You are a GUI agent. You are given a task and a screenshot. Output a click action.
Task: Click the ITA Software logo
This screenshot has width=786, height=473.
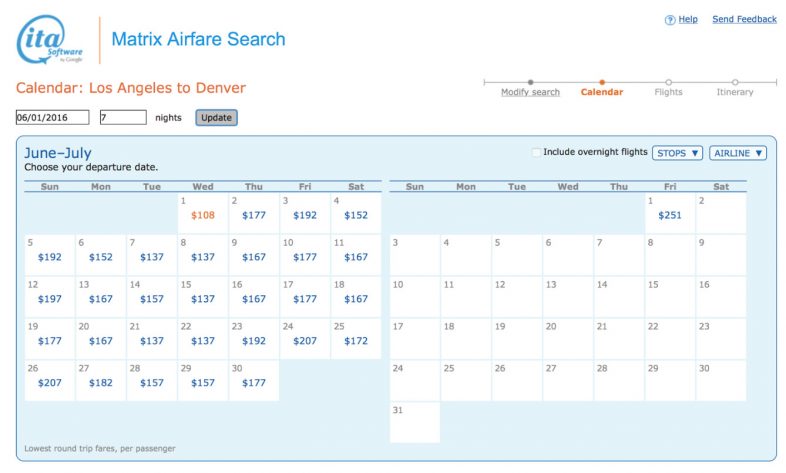(x=50, y=40)
